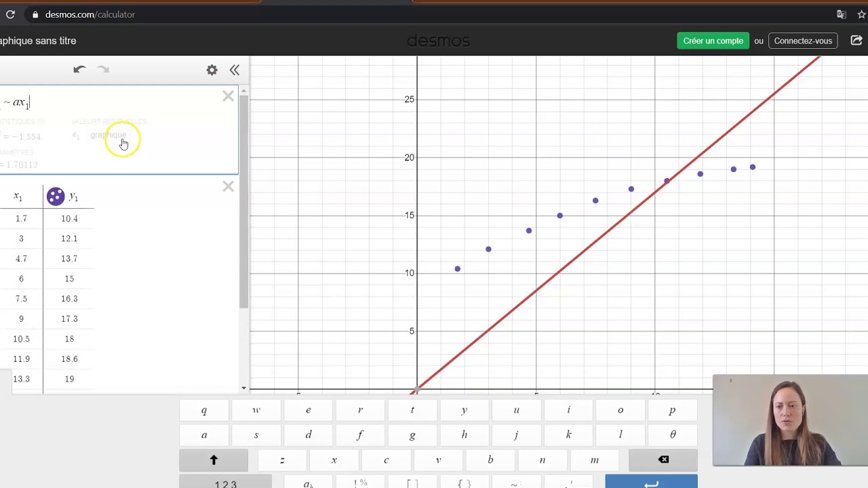This screenshot has height=488, width=868.
Task: Click the site lock icon
Action: click(x=35, y=14)
